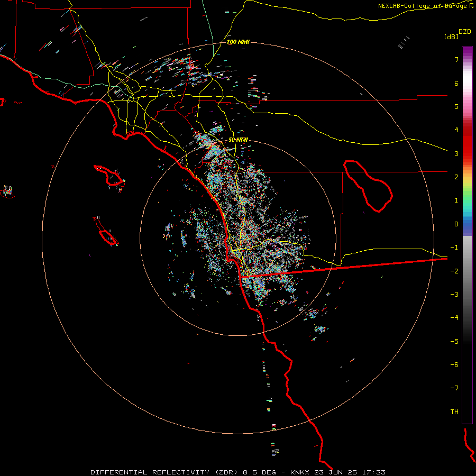Select the -7 dB tick label

coord(454,388)
